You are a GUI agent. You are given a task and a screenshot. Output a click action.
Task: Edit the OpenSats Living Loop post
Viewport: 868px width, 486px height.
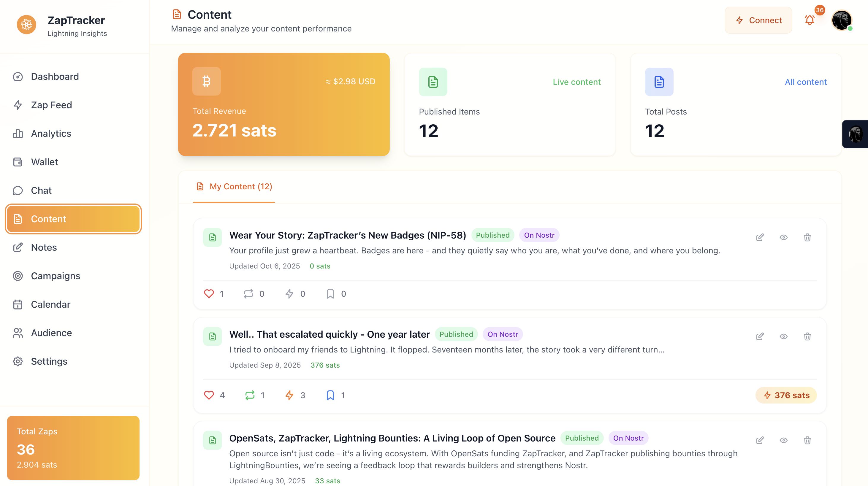click(x=760, y=440)
